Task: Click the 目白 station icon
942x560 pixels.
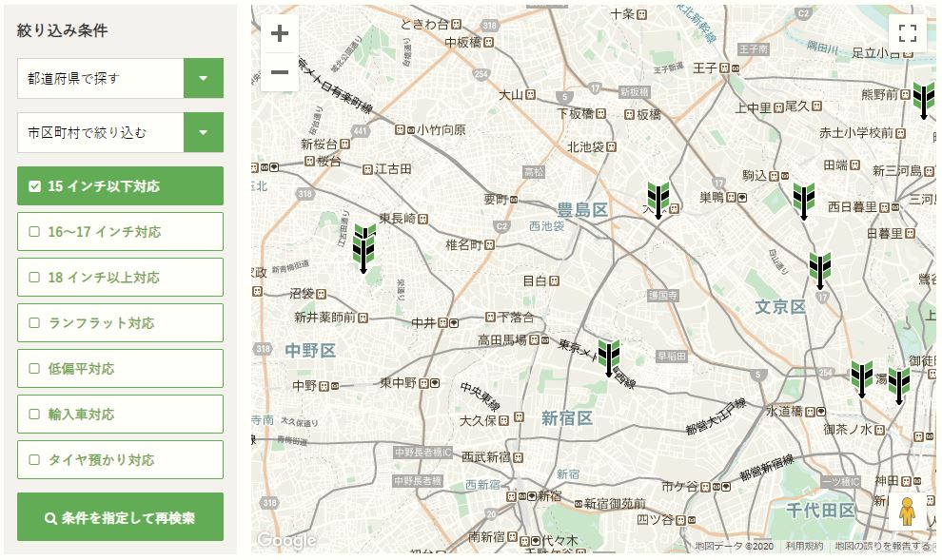Action: [554, 280]
